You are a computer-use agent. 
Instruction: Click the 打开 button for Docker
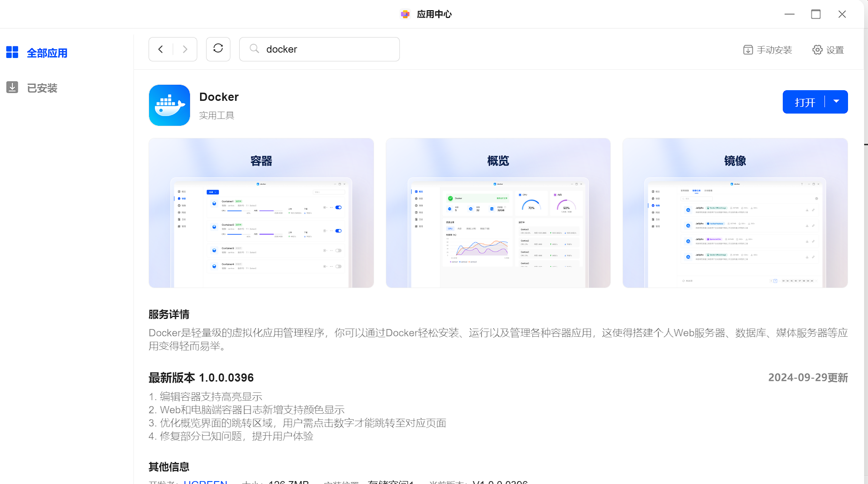click(804, 102)
